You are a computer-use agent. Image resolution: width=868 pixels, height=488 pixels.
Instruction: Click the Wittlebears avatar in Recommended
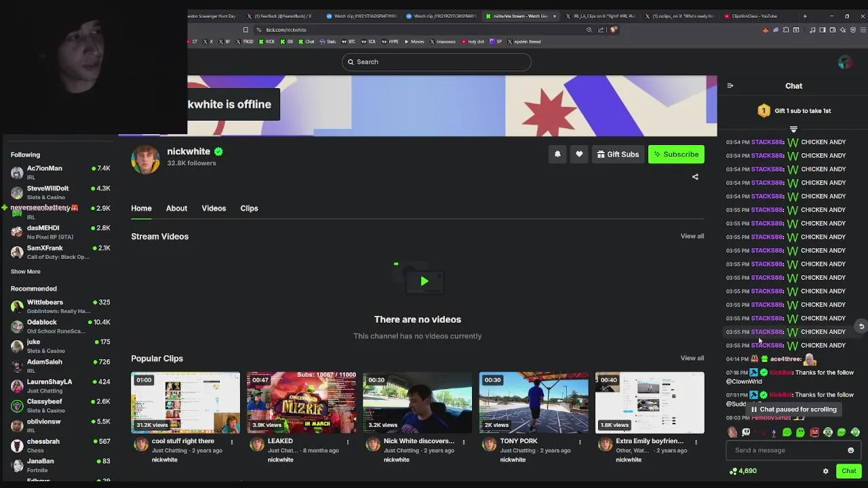click(17, 306)
